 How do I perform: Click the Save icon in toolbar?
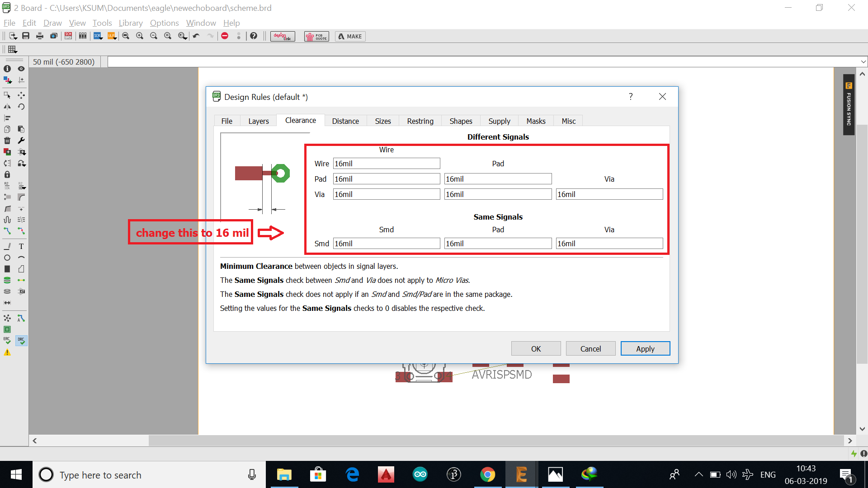pyautogui.click(x=26, y=36)
